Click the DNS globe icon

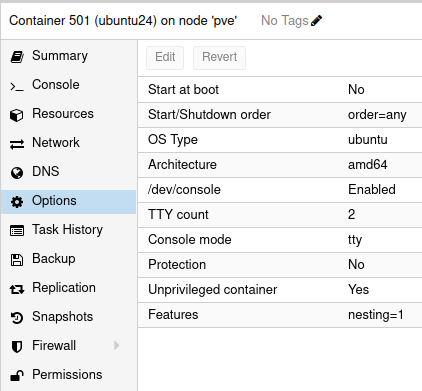(17, 173)
